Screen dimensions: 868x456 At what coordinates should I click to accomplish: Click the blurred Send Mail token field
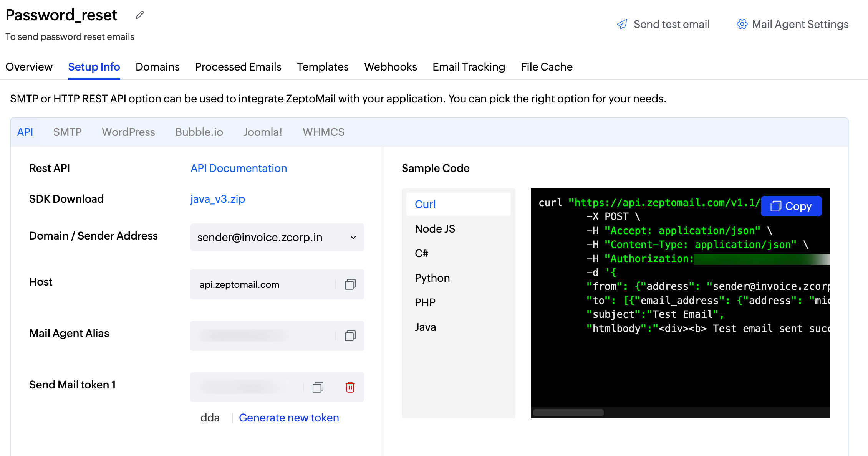tap(277, 387)
